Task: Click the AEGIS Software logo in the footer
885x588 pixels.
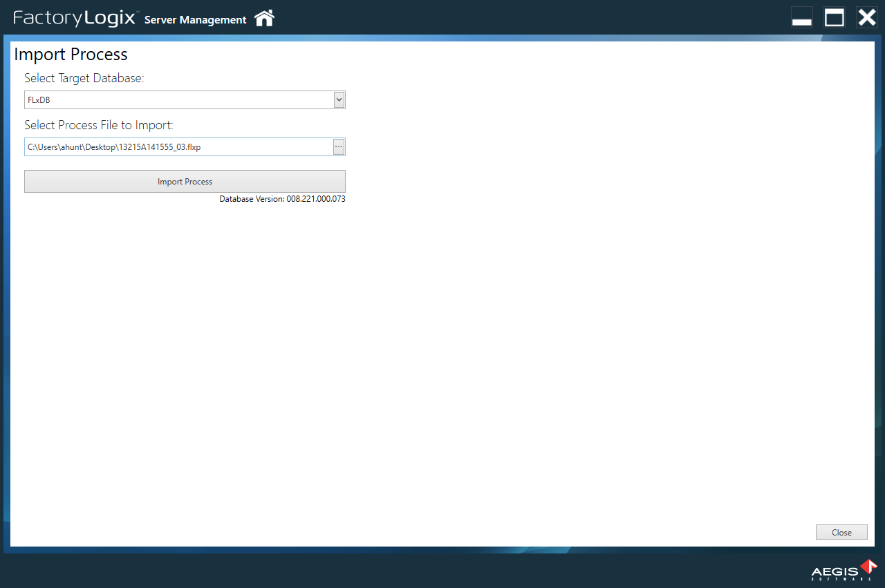Action: click(x=840, y=571)
